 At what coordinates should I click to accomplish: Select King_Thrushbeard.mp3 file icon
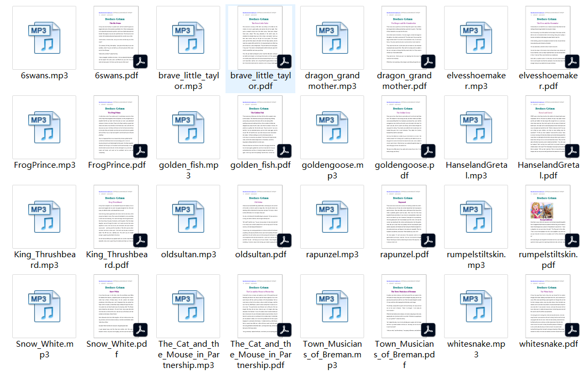coord(45,216)
